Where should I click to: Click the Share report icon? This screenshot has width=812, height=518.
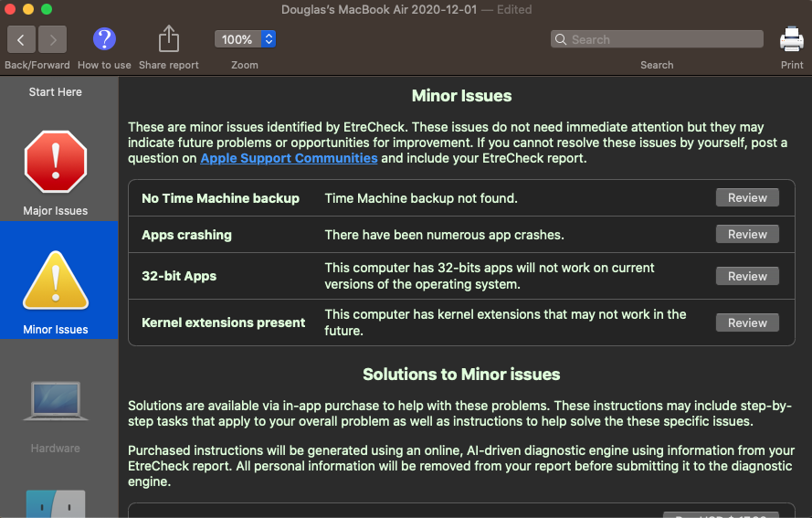(169, 39)
